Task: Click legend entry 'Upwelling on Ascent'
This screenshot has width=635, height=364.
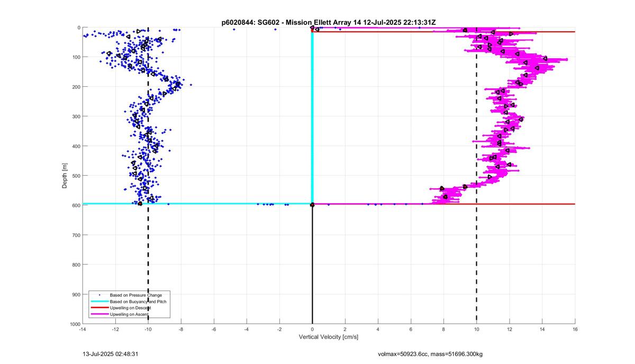Action: (x=130, y=314)
